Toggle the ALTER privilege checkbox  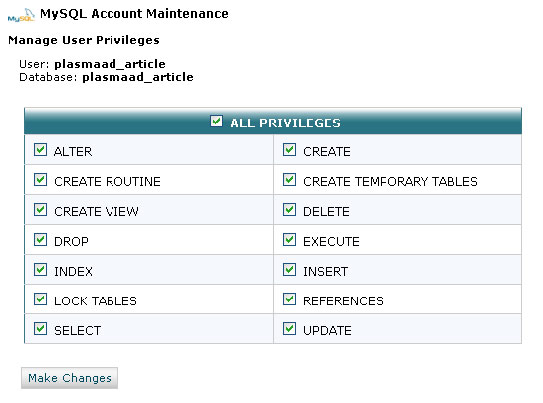41,150
